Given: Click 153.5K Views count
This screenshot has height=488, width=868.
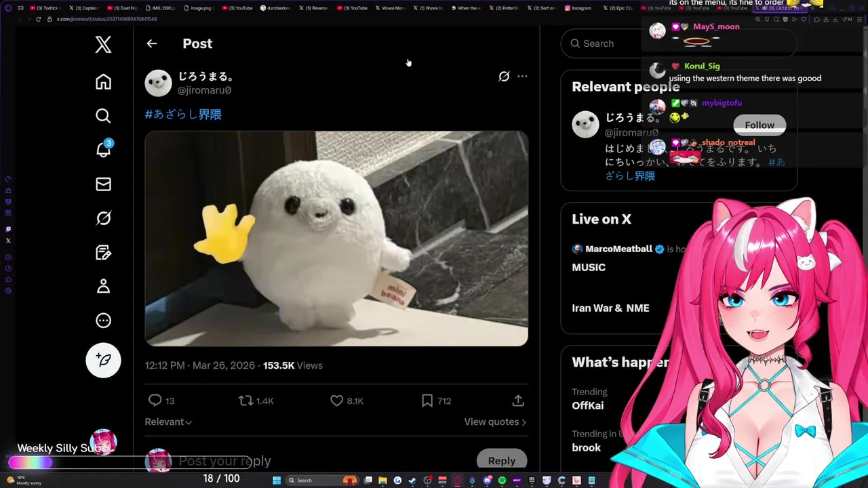Looking at the screenshot, I should coord(293,365).
